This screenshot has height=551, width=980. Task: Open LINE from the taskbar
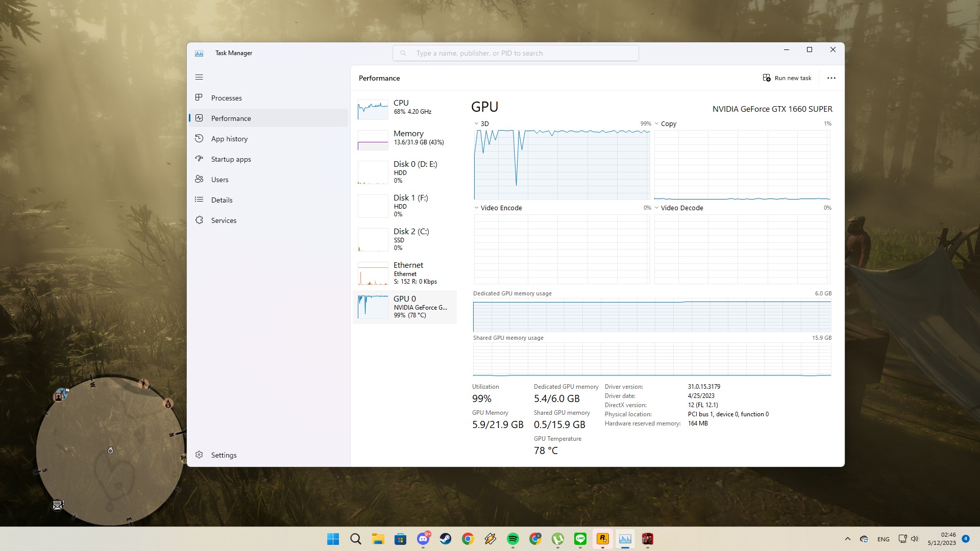pyautogui.click(x=580, y=539)
